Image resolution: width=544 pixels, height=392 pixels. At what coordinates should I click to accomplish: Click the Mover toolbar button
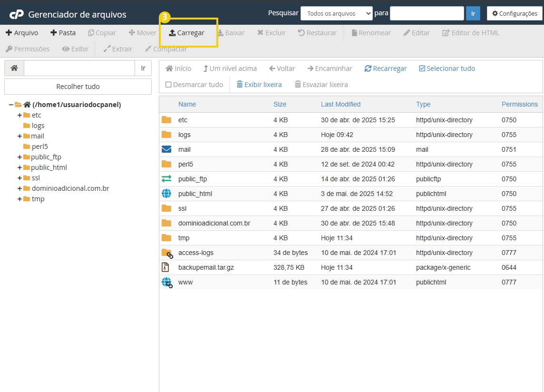[142, 33]
